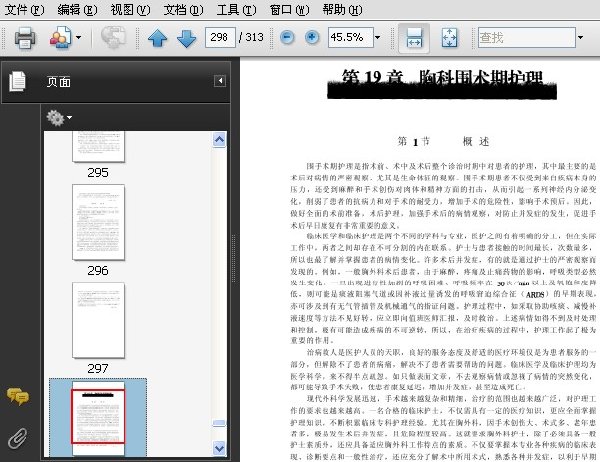This screenshot has height=462, width=600.
Task: Collapse the 页面 panel with arrow button
Action: click(220, 81)
